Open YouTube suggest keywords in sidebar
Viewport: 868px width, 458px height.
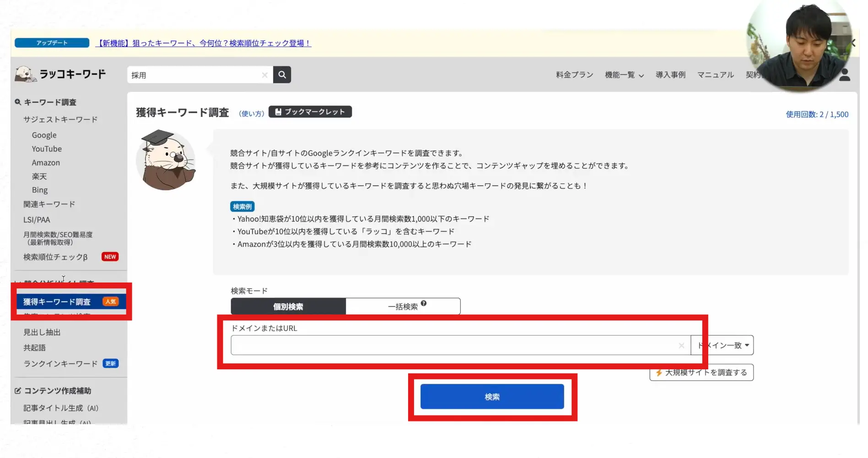tap(47, 149)
